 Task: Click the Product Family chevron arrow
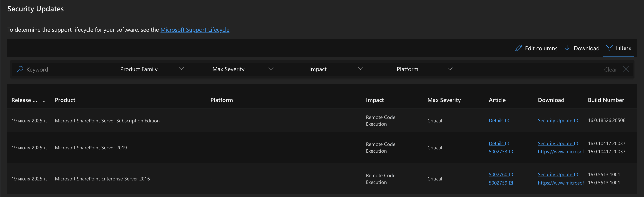click(x=182, y=69)
